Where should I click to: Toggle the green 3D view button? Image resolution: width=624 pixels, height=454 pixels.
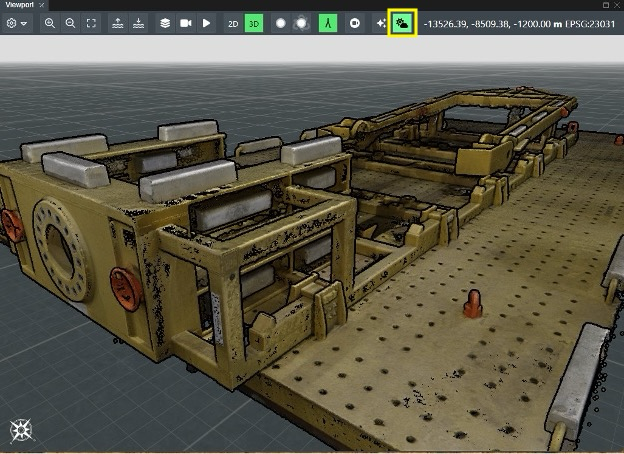click(254, 22)
